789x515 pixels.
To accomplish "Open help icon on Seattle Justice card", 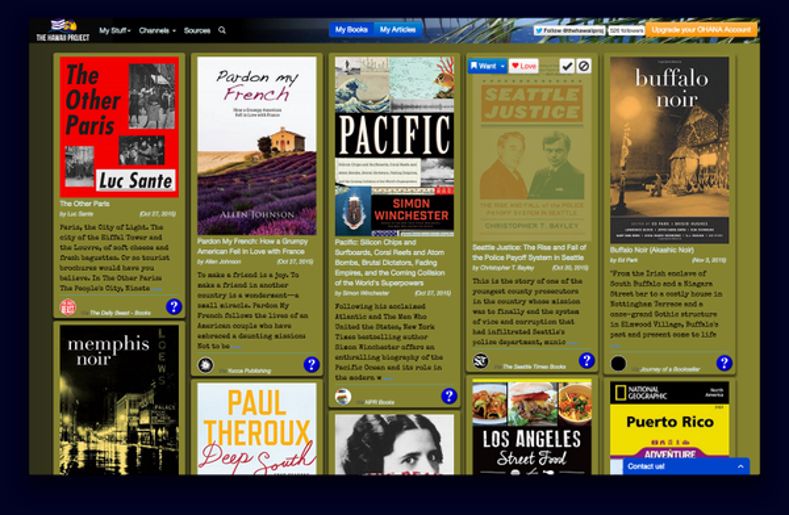I will coord(587,360).
